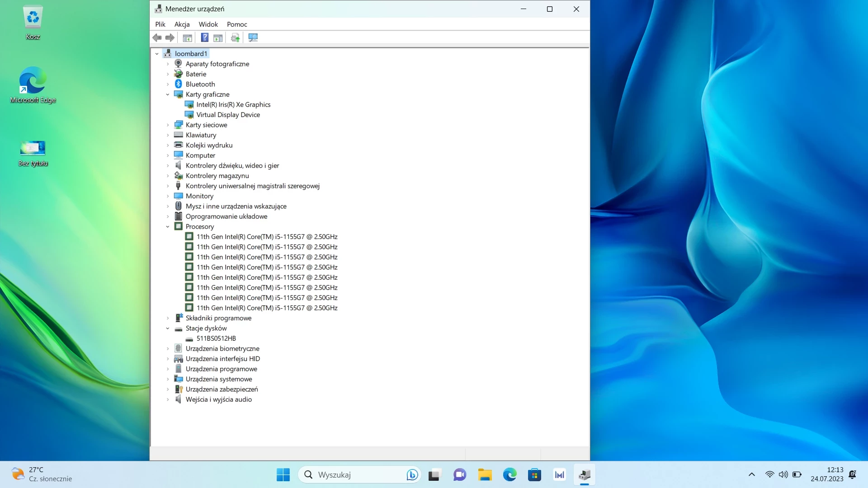
Task: Open Task View from the taskbar
Action: coord(434,475)
